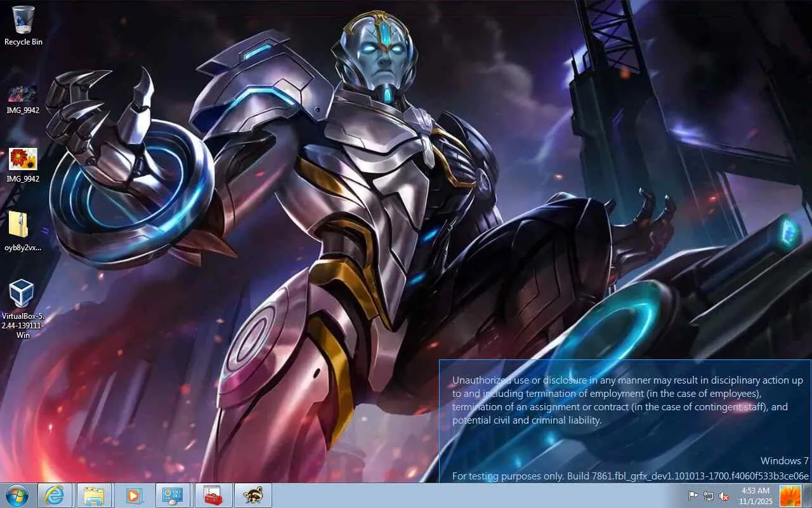Select the oyb8y2vx zipped folder icon
Screen dimensions: 812x508
[23, 231]
